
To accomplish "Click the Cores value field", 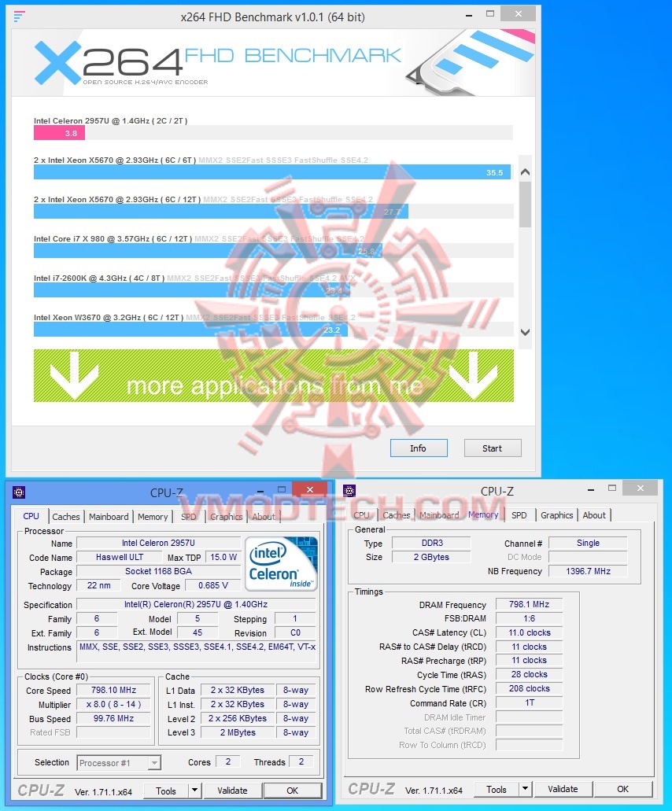I will click(x=227, y=762).
